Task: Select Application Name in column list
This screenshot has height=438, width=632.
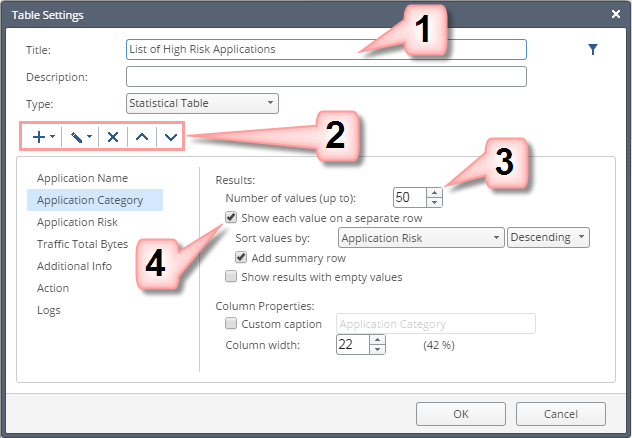Action: click(82, 178)
